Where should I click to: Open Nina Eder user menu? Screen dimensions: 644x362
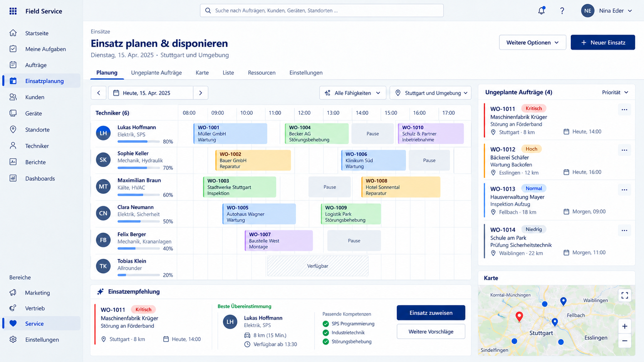pyautogui.click(x=607, y=11)
